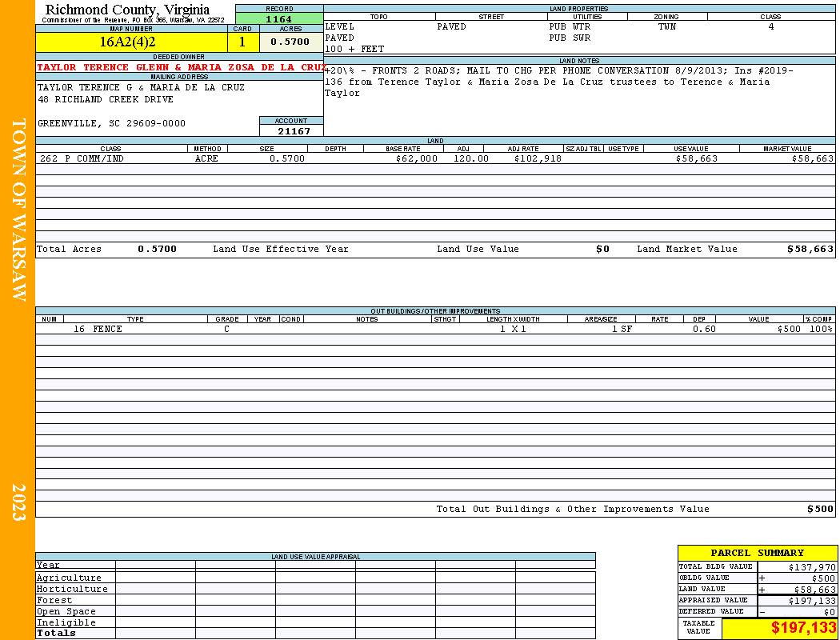Click the Total Bldg Value amount $137,970
The height and width of the screenshot is (640, 840).
coord(812,567)
